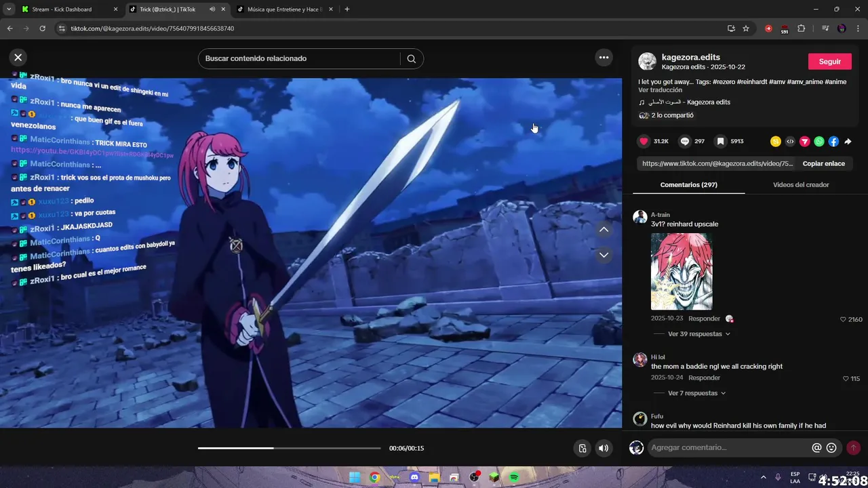Click the #rezero hashtag
The width and height of the screenshot is (868, 488).
point(724,82)
